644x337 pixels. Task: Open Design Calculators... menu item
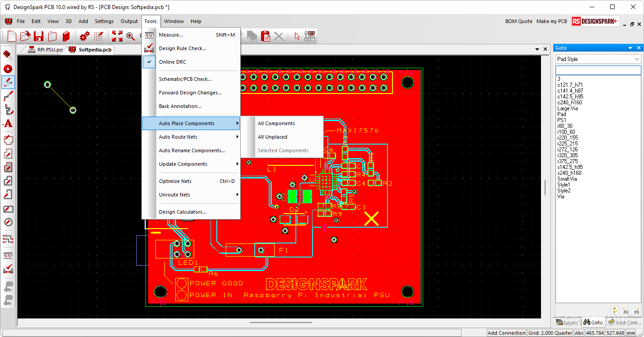(x=191, y=212)
